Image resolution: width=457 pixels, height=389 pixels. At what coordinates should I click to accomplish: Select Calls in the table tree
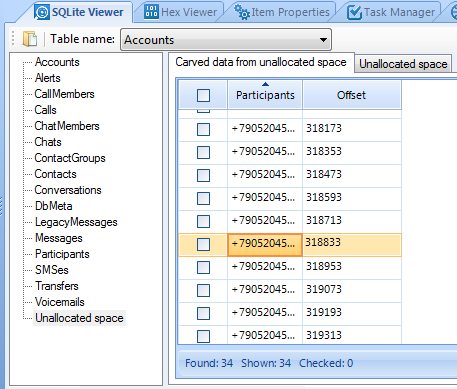[46, 110]
